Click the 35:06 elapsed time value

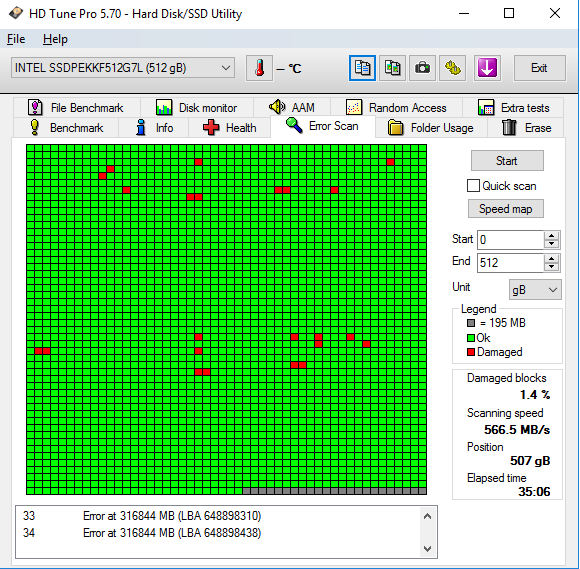pyautogui.click(x=534, y=492)
